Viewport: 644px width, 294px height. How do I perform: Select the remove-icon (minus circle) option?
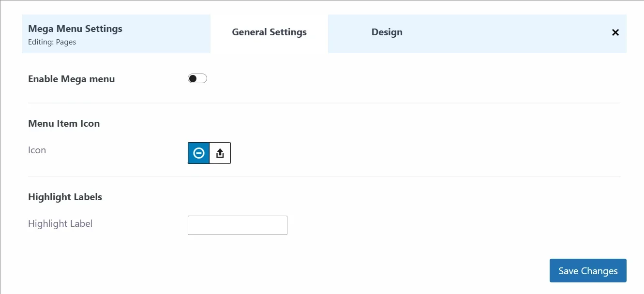click(x=198, y=153)
